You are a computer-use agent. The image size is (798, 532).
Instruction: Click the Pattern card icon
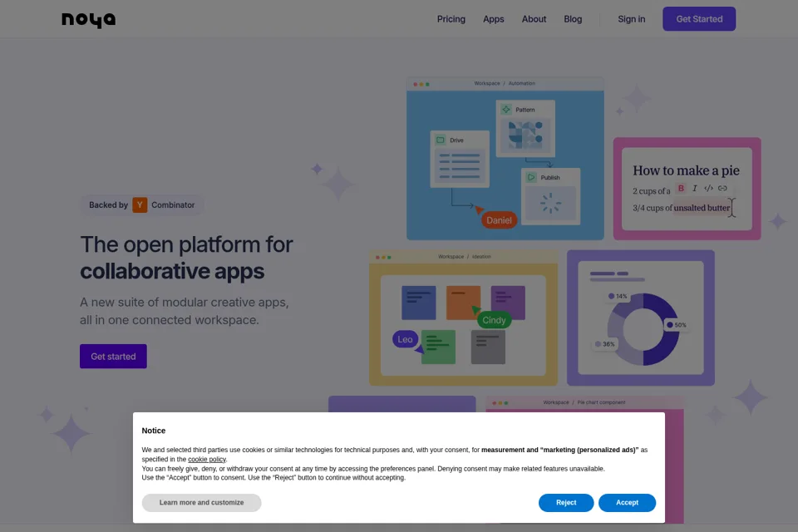[506, 110]
